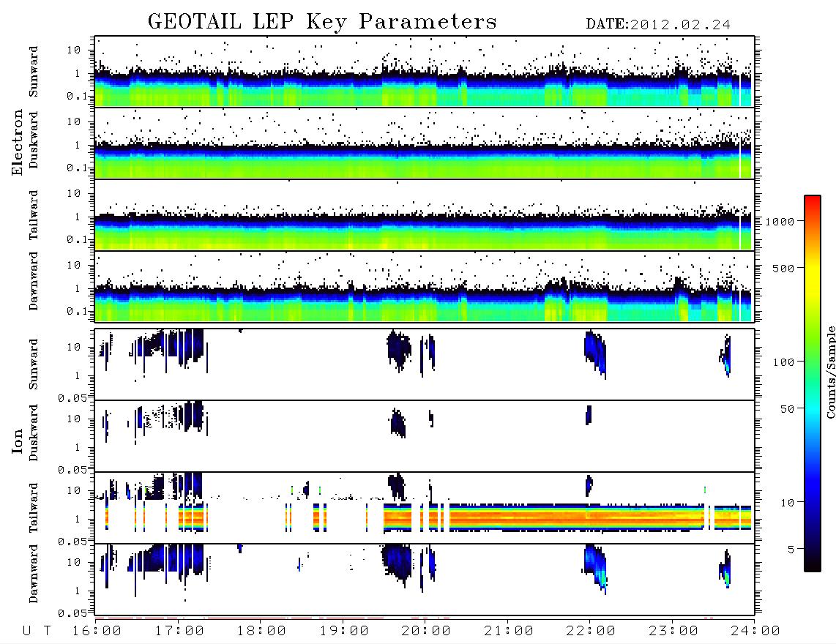Click the U T axis label
Screen dimensions: 836x644
click(37, 631)
